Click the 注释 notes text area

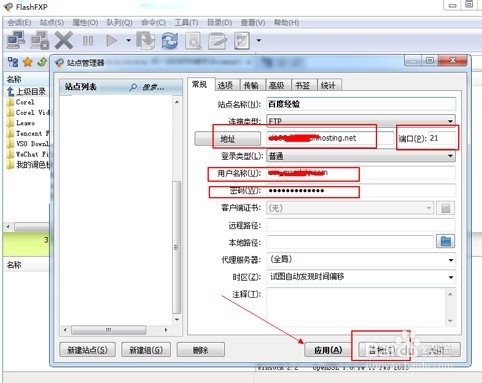[x=357, y=307]
